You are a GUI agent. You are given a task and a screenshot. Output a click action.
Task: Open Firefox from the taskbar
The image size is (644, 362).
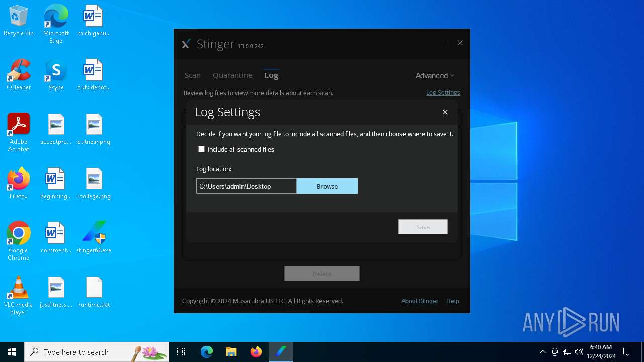point(256,352)
